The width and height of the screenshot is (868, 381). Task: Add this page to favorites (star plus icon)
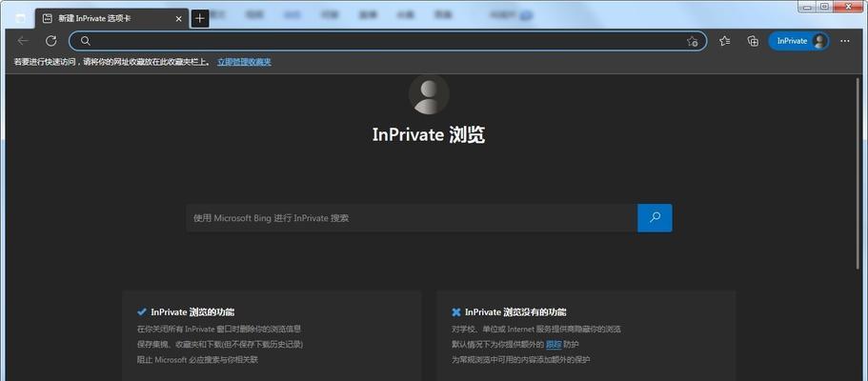coord(693,41)
